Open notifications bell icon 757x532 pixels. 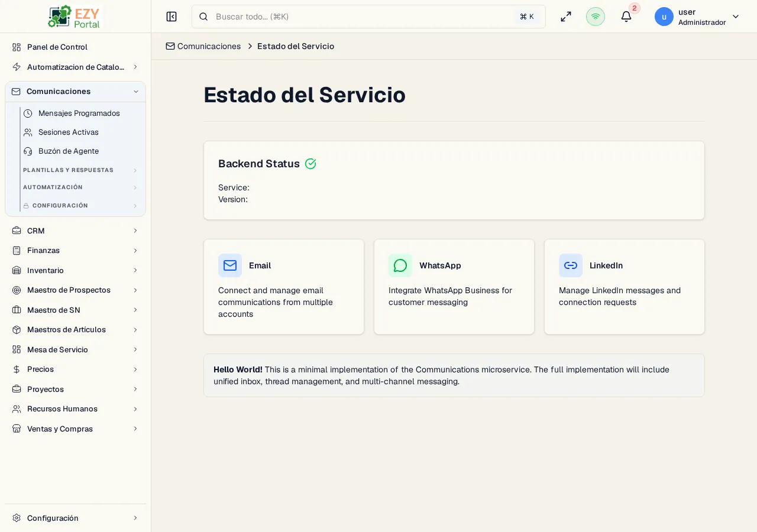coord(626,17)
